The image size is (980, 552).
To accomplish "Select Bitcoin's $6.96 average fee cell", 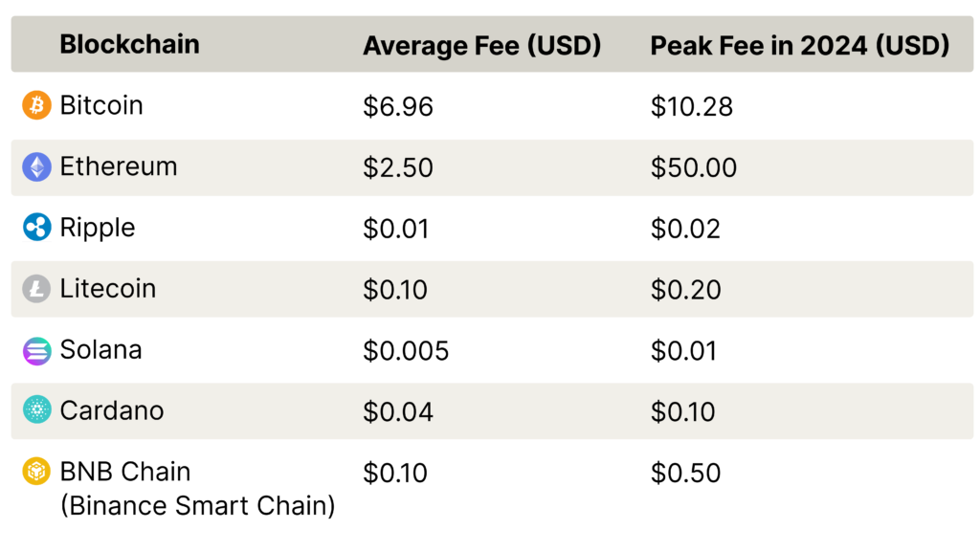I will pyautogui.click(x=398, y=106).
